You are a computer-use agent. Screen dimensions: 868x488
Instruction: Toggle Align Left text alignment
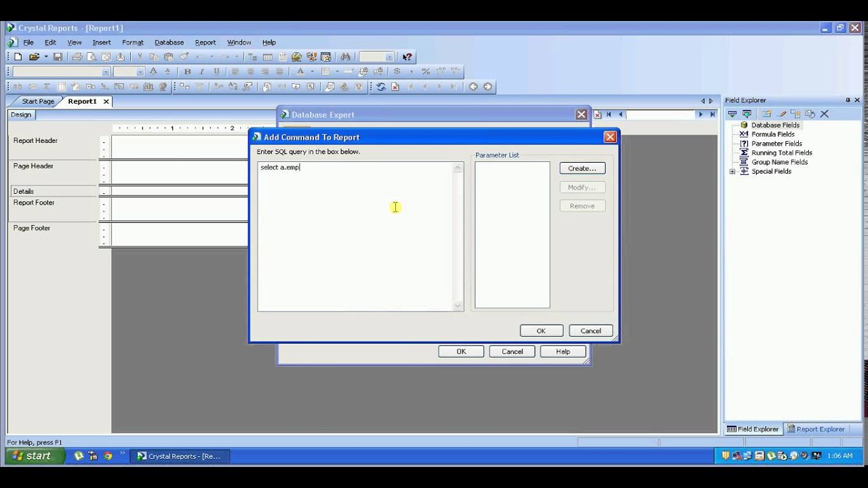click(x=235, y=71)
